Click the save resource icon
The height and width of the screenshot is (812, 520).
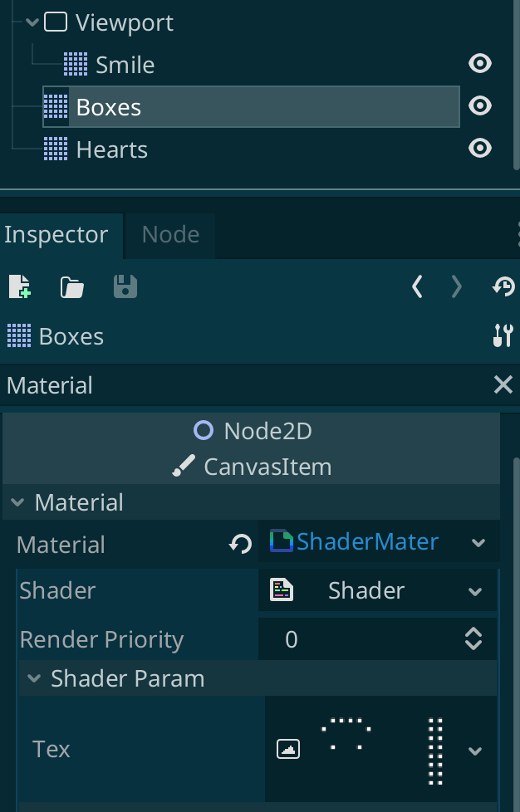pos(125,286)
